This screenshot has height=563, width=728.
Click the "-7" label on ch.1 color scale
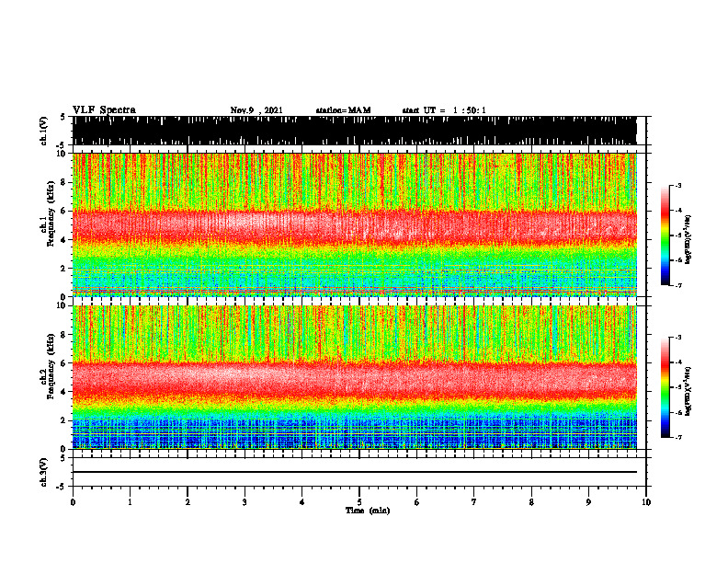pos(678,285)
